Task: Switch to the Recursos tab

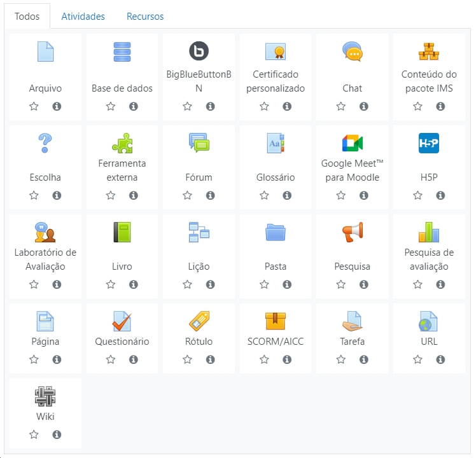Action: pos(145,17)
